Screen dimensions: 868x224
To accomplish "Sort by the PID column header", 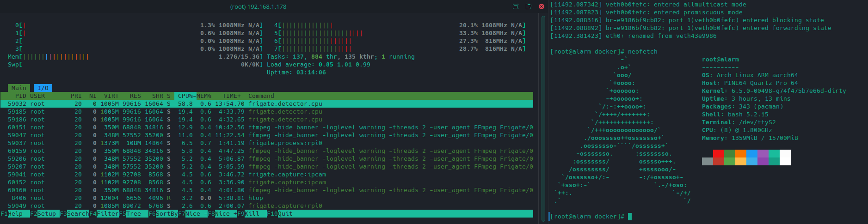I will pos(21,96).
